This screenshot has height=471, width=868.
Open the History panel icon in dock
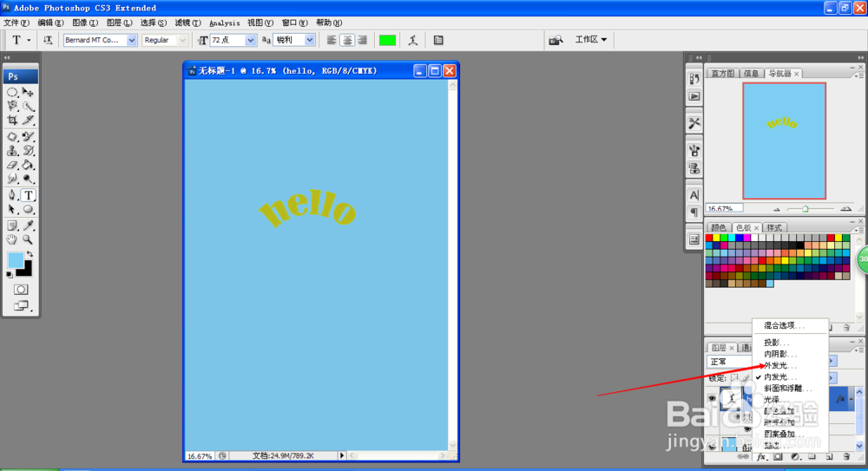point(694,79)
